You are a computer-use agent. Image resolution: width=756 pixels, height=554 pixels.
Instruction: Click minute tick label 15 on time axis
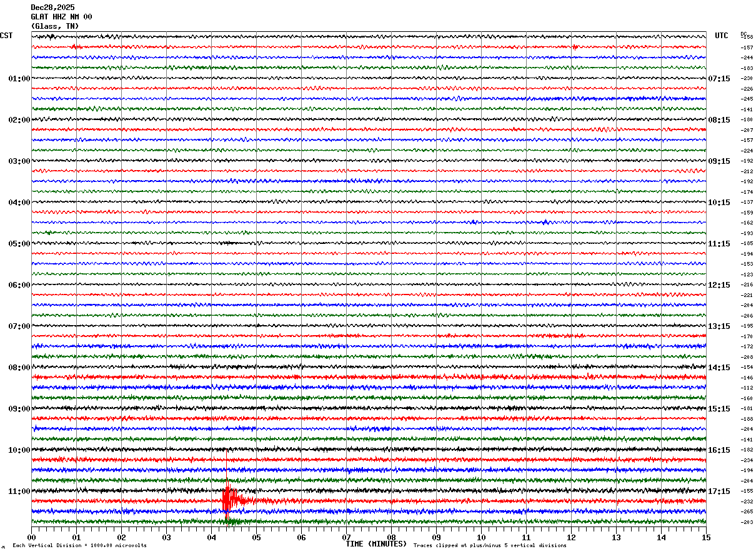706,536
